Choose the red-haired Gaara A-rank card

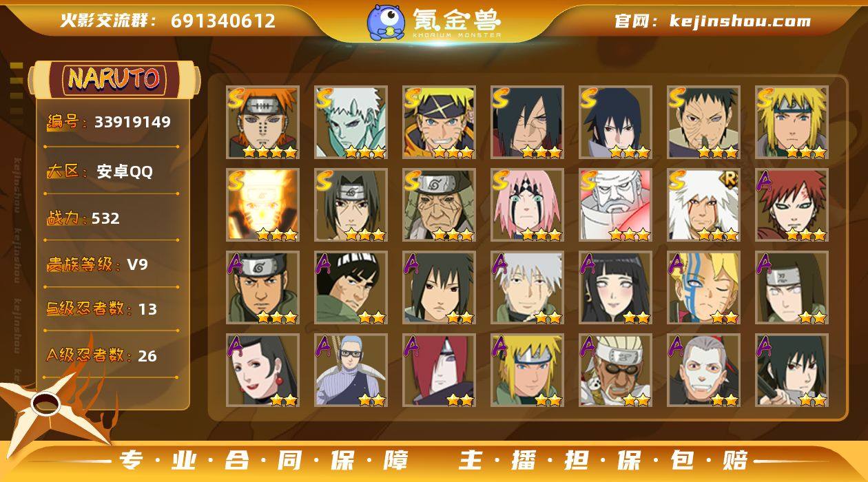pyautogui.click(x=792, y=205)
